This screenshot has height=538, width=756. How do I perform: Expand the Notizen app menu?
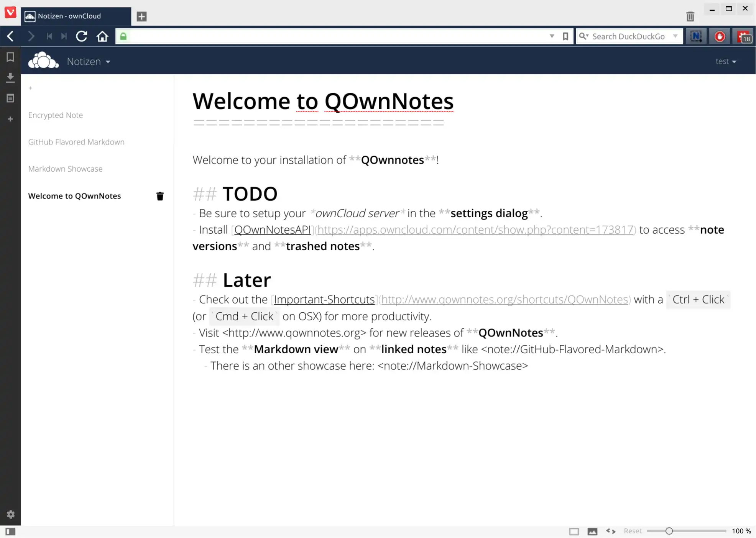tap(89, 62)
